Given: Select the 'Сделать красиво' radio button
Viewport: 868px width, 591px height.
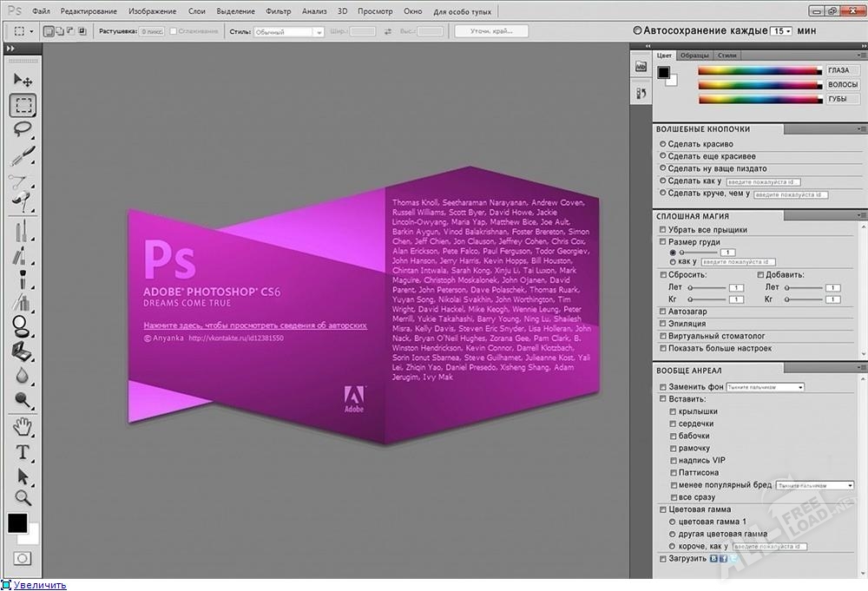Looking at the screenshot, I should coord(663,144).
